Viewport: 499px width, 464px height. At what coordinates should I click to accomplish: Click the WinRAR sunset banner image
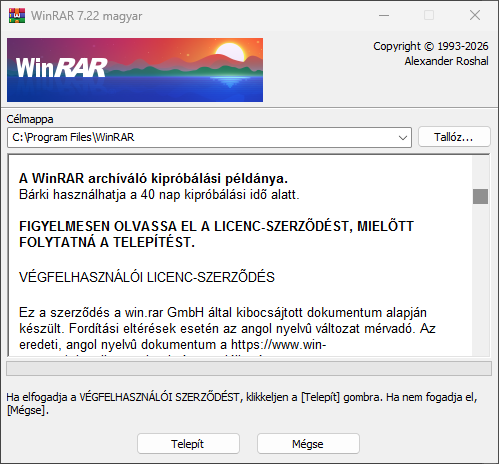coord(135,70)
